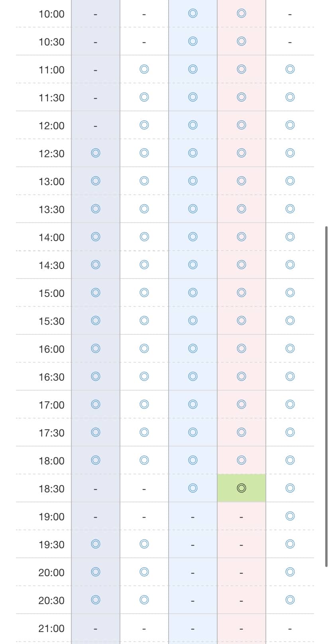Select 11:00 circle in second white column

click(x=144, y=69)
